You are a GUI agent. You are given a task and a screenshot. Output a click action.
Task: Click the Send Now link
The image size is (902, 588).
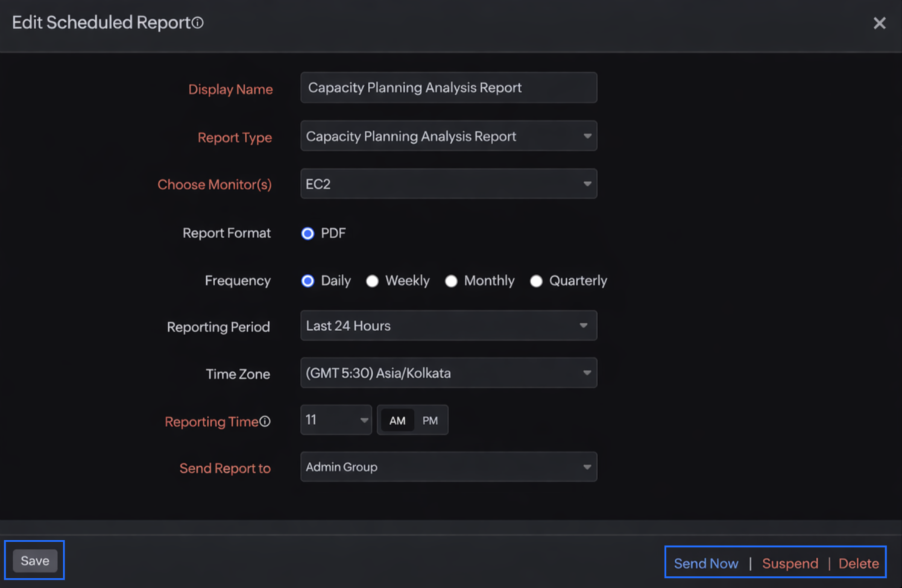pyautogui.click(x=706, y=563)
